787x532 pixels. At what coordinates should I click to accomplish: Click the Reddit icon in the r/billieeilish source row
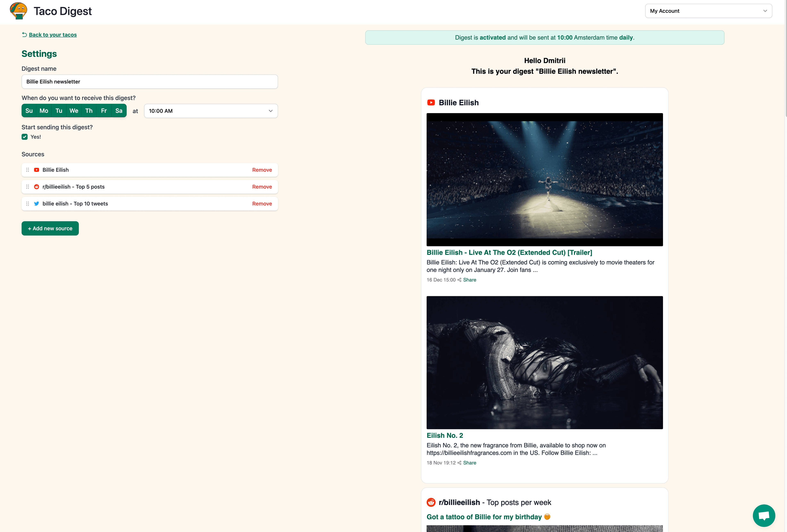36,187
